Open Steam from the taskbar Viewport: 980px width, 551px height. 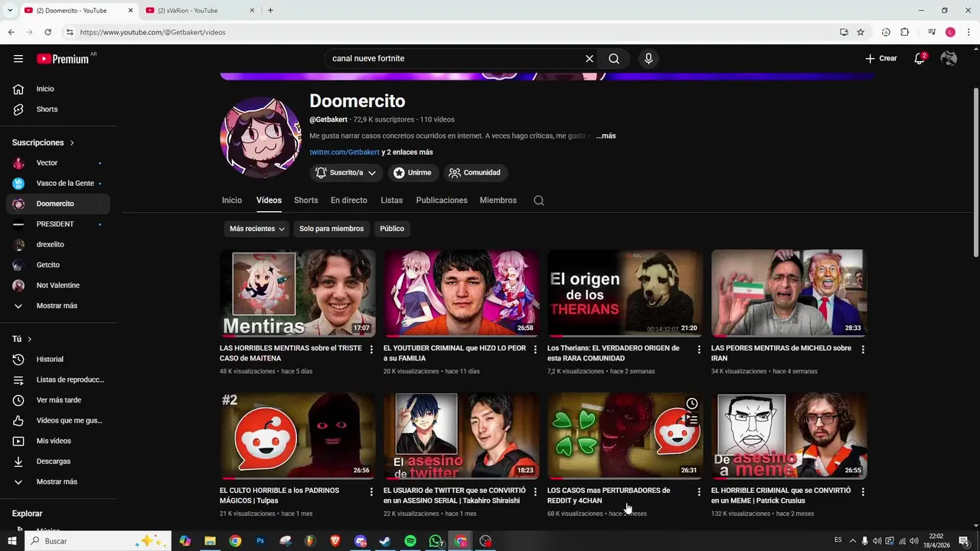pyautogui.click(x=385, y=541)
